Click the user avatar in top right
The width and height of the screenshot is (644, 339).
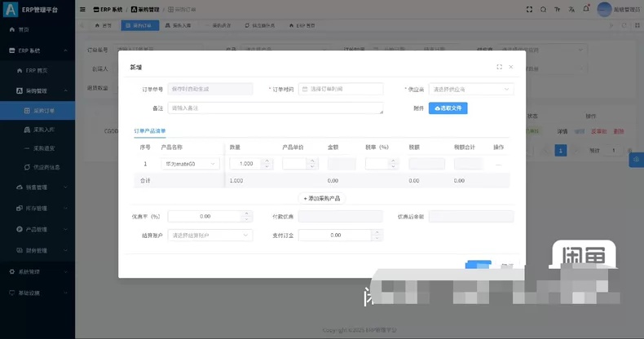(604, 10)
